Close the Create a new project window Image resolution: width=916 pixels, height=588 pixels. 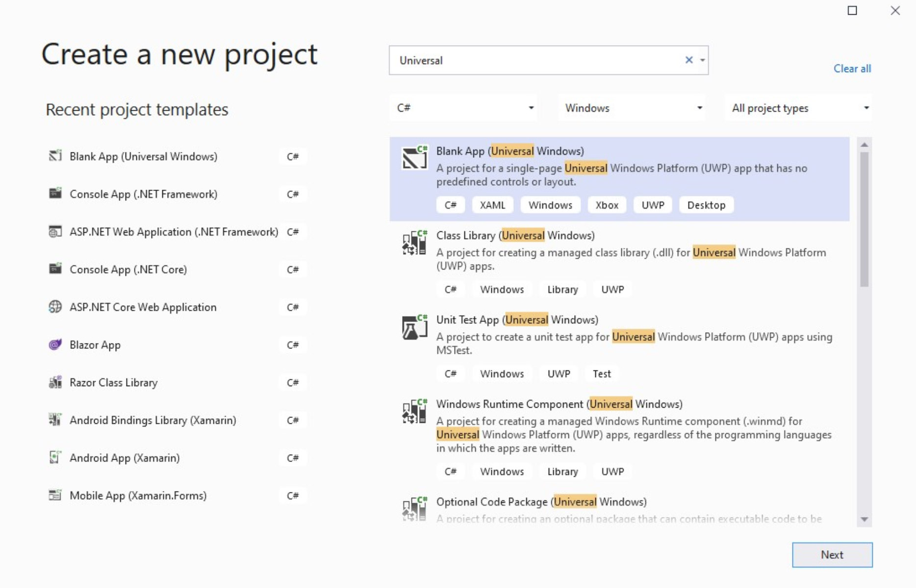pos(895,10)
